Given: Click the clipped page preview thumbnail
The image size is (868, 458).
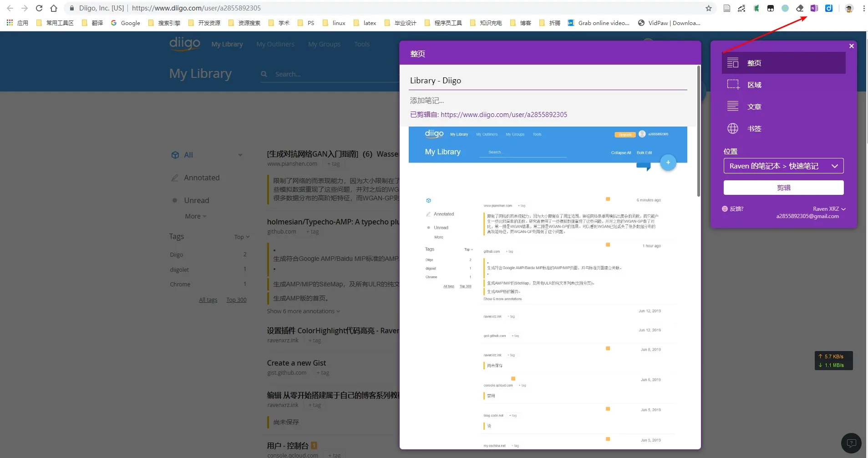Looking at the screenshot, I should [548, 288].
